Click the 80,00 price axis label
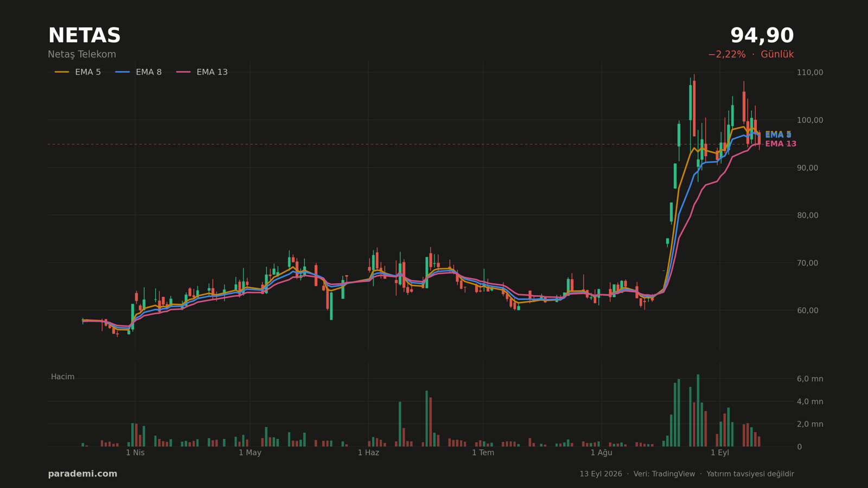The width and height of the screenshot is (868, 488). click(808, 215)
